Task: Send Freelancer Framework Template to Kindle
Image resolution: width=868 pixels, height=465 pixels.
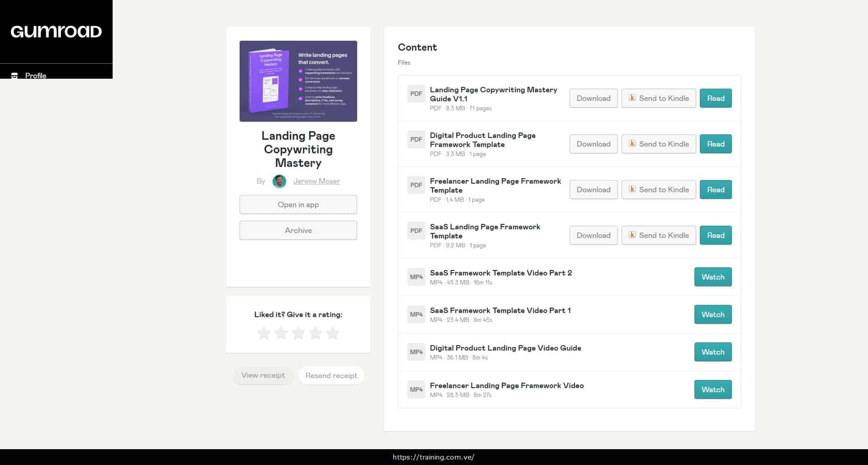Action: [659, 190]
